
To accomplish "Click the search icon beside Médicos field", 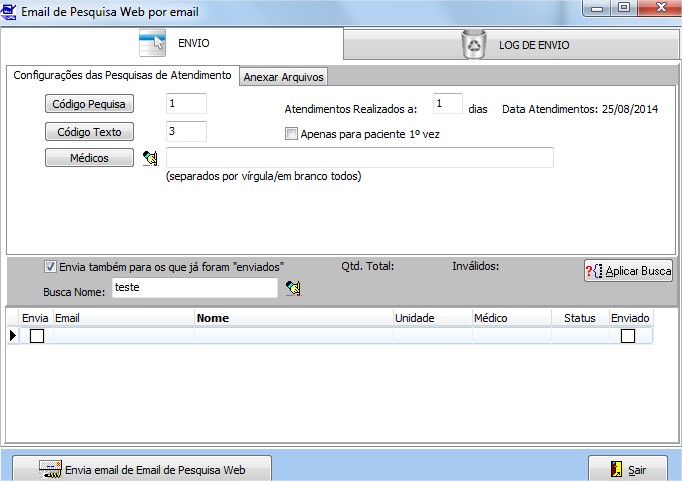I will pos(151,158).
